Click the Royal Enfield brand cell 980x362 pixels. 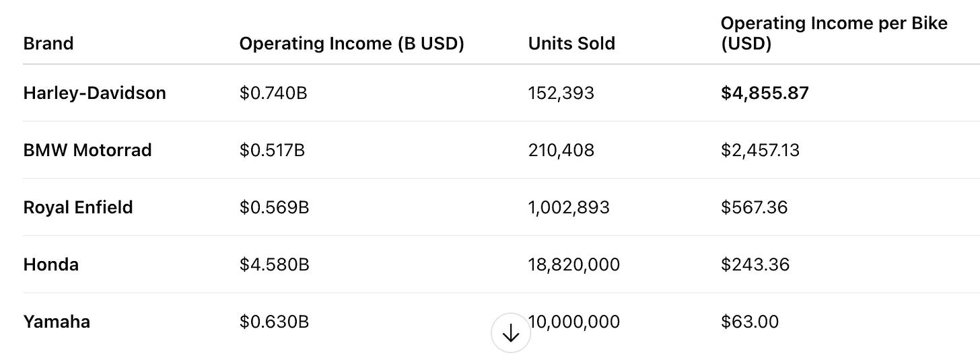(78, 207)
